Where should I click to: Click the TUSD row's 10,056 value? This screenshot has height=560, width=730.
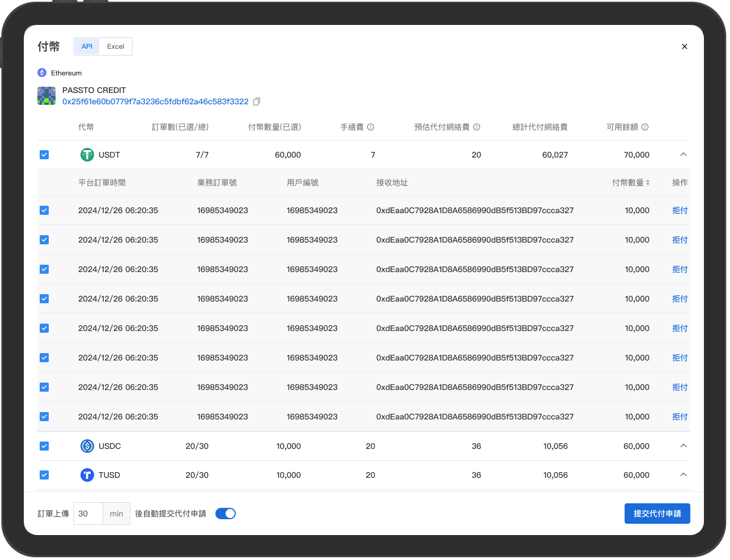click(x=555, y=475)
